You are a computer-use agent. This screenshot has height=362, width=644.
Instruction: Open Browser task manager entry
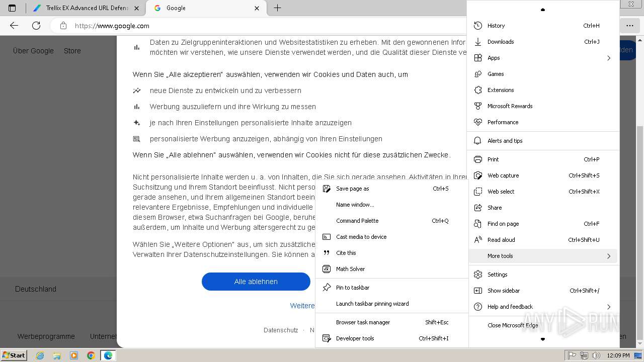pyautogui.click(x=391, y=322)
